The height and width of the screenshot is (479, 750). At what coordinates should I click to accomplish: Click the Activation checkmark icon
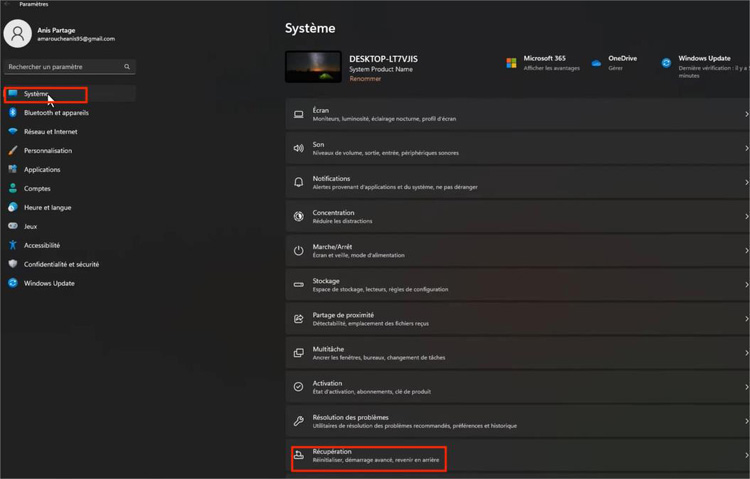coord(298,387)
